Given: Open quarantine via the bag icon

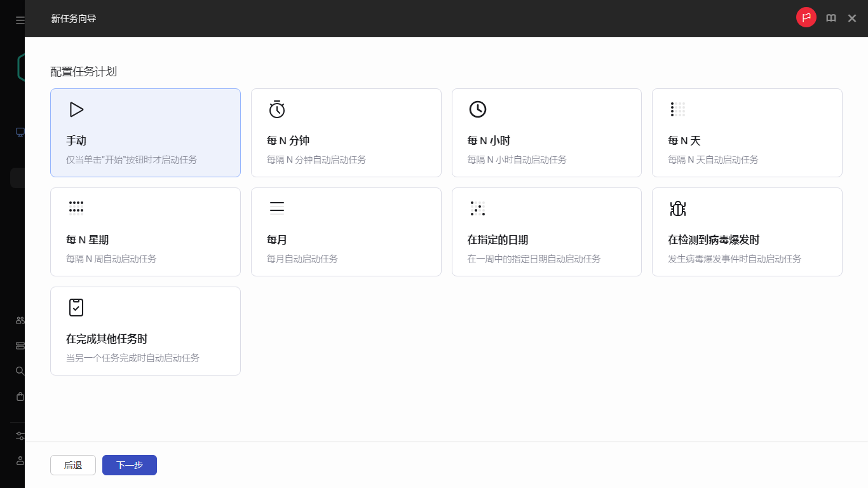Looking at the screenshot, I should click(19, 396).
